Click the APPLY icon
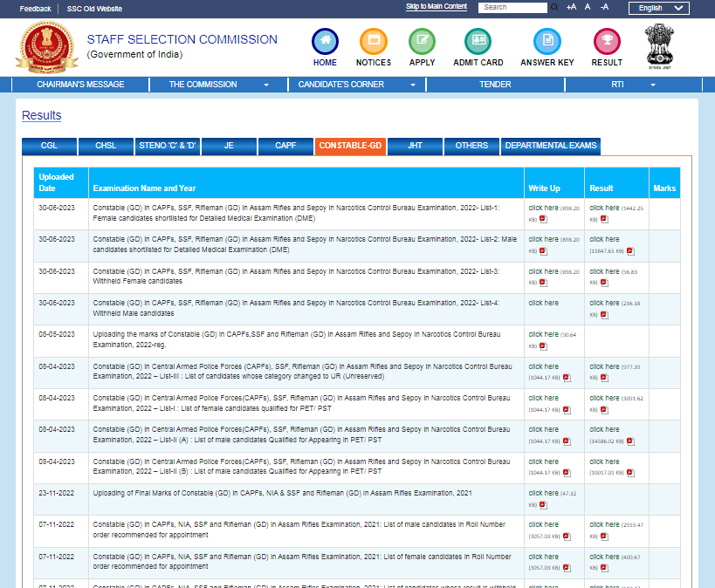Viewport: 715px width, 588px height. click(x=422, y=40)
